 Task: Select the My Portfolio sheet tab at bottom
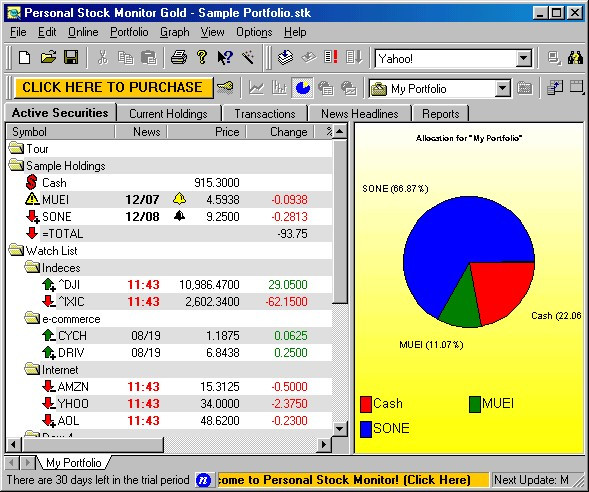[x=74, y=463]
